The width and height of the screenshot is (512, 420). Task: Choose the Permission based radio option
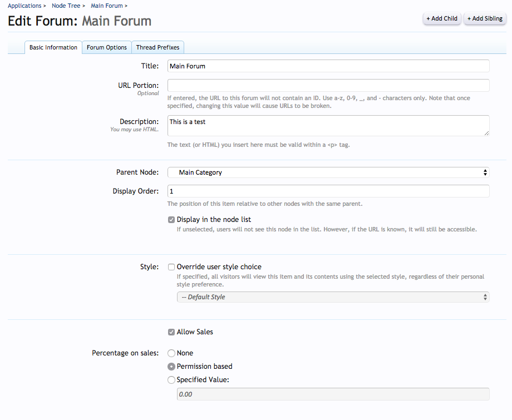point(171,367)
